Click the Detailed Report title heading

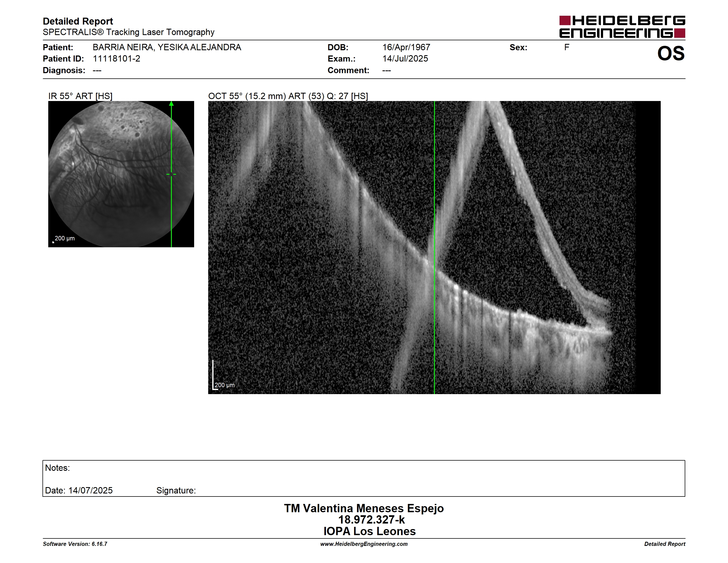pyautogui.click(x=78, y=21)
